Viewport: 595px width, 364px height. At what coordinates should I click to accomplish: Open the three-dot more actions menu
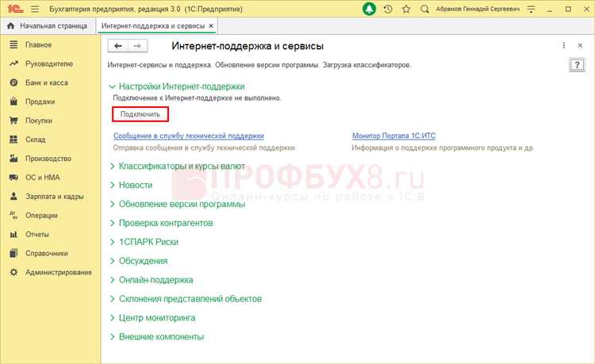[564, 45]
